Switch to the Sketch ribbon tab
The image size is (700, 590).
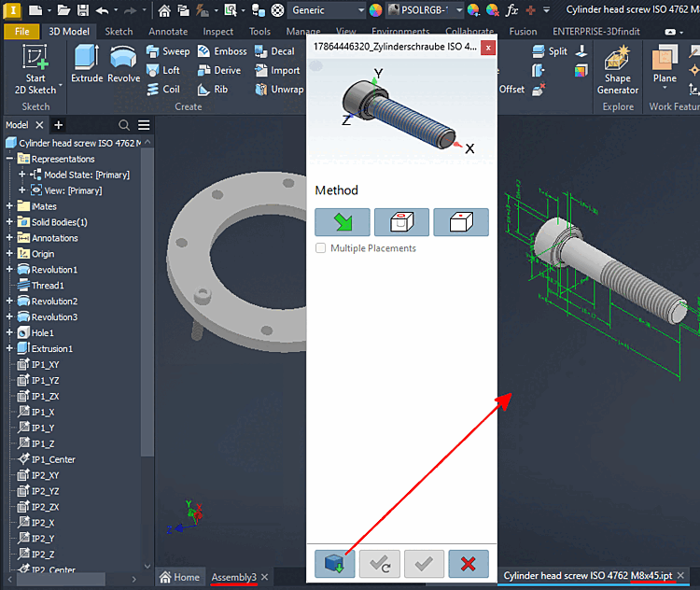click(x=119, y=31)
